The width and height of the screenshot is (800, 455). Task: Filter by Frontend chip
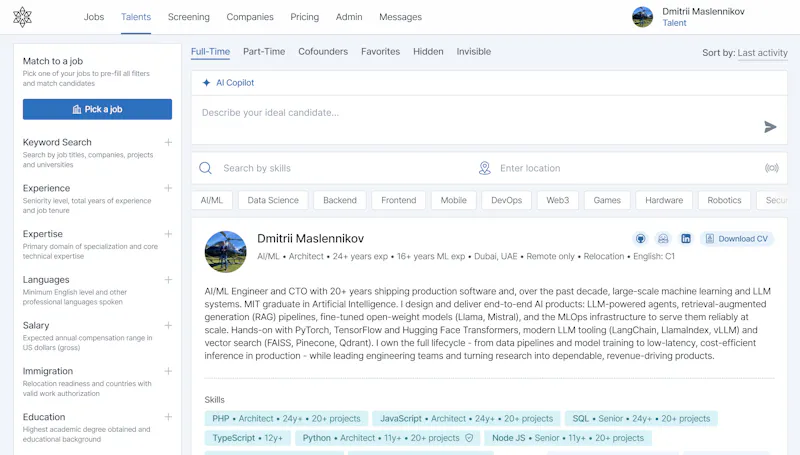[x=398, y=200]
